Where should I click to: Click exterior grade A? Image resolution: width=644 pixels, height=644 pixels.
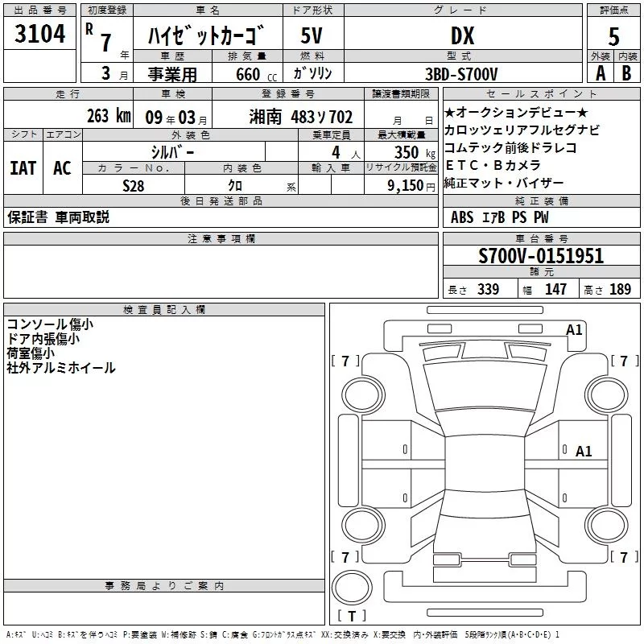(x=600, y=72)
